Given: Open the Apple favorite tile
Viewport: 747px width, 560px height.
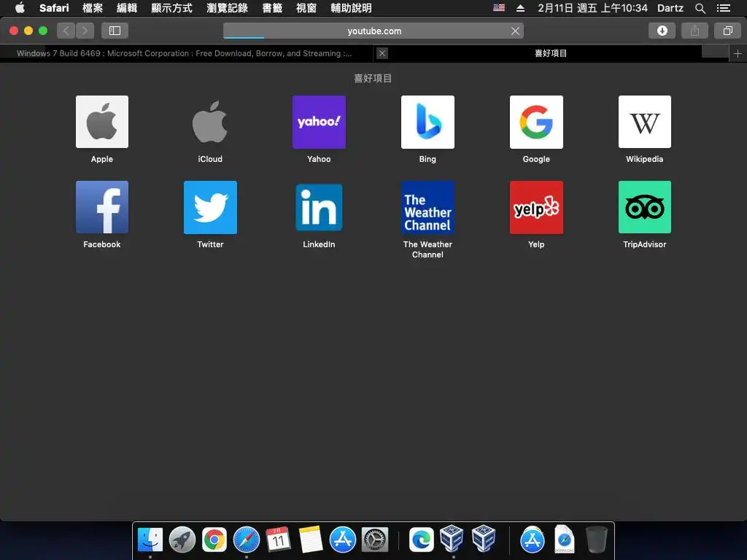Looking at the screenshot, I should pyautogui.click(x=102, y=122).
